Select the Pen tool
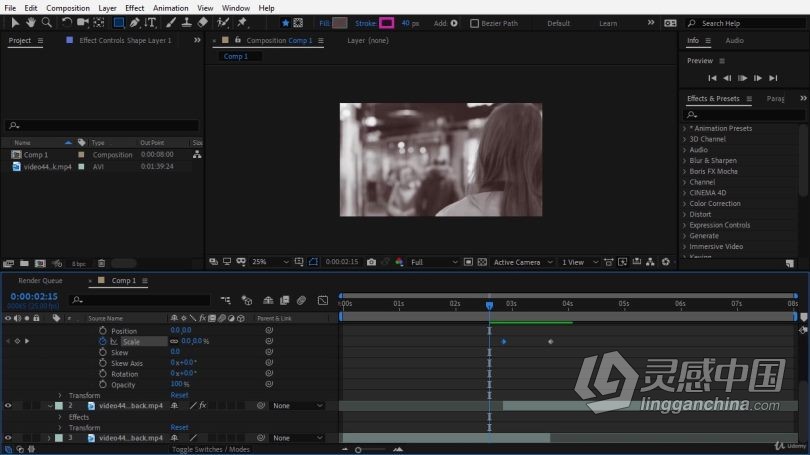Screen dimensions: 810x455 point(134,23)
